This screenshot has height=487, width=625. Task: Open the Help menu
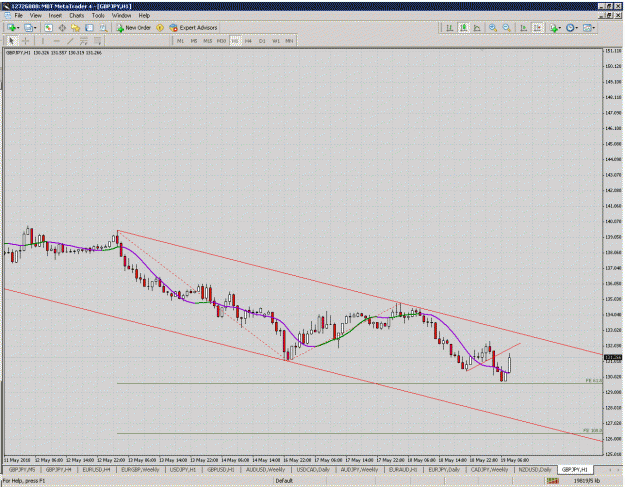144,16
